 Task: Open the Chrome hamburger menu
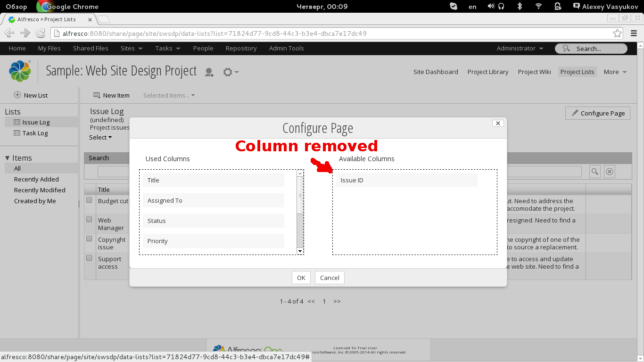click(x=634, y=33)
